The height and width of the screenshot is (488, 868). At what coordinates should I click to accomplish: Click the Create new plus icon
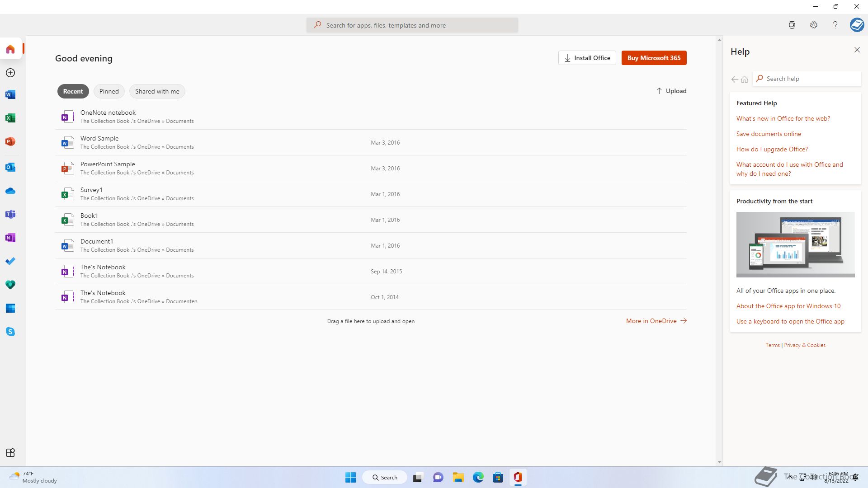pos(10,73)
